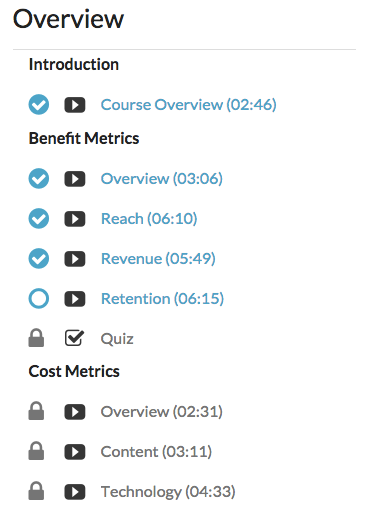Open the Revenue (05:49) video link
Viewport: 380px width, 506px height.
point(158,259)
